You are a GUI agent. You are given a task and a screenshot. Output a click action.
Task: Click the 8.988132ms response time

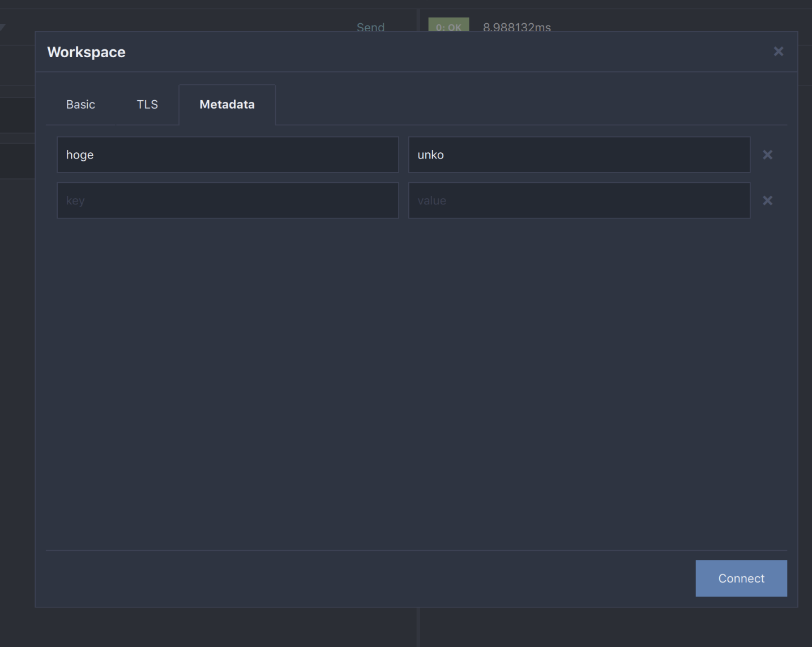[516, 27]
